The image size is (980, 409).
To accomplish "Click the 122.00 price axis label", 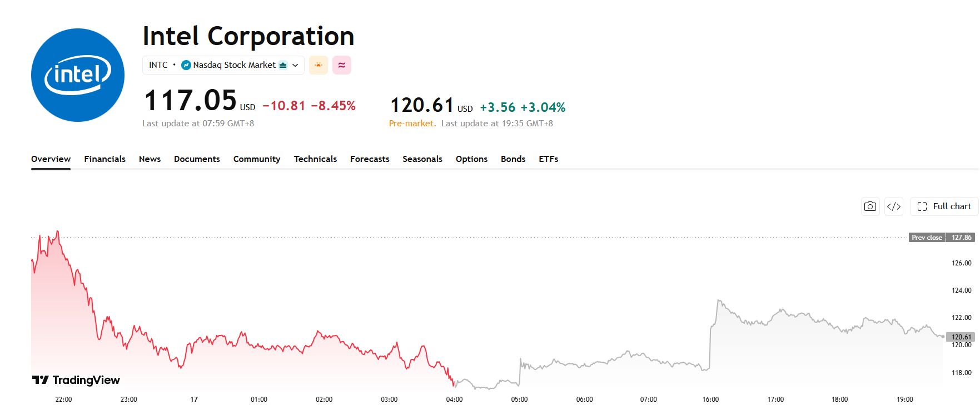I will point(962,318).
